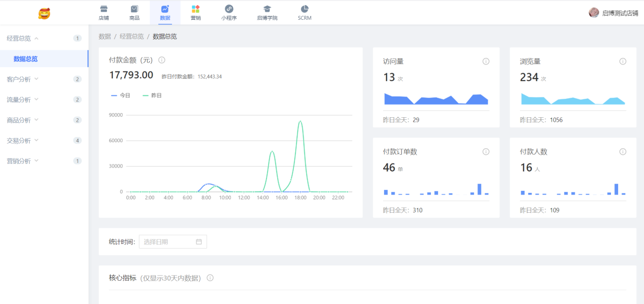
Task: Toggle the 今日 legend series in chart
Action: [121, 95]
